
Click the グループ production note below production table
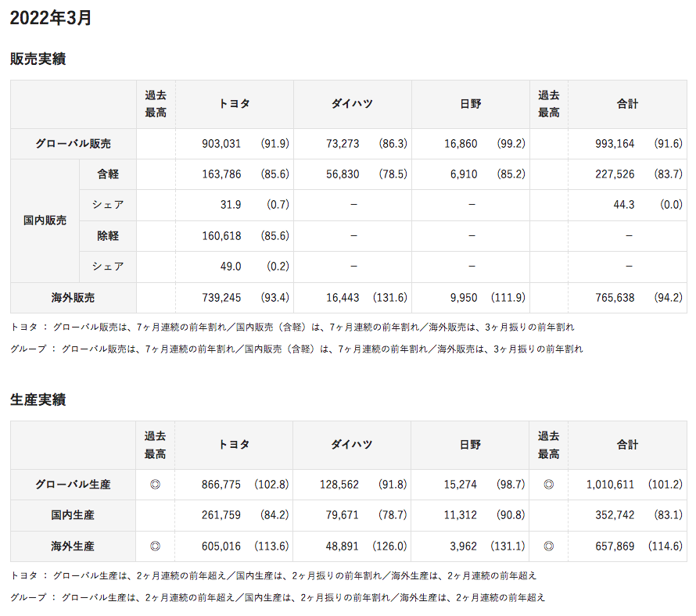point(278,598)
